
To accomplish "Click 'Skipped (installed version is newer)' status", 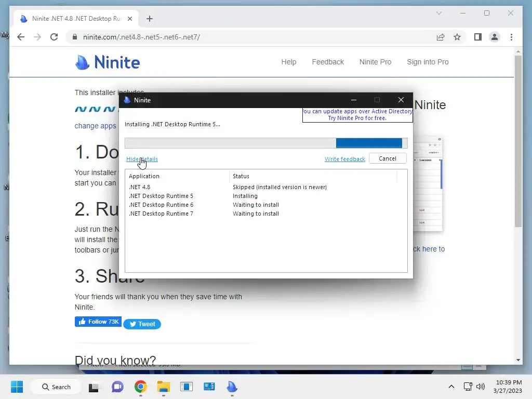I will 280,187.
